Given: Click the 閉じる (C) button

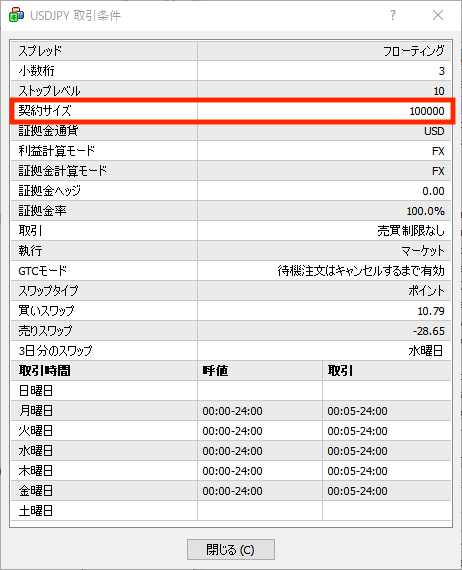Looking at the screenshot, I should pyautogui.click(x=231, y=549).
